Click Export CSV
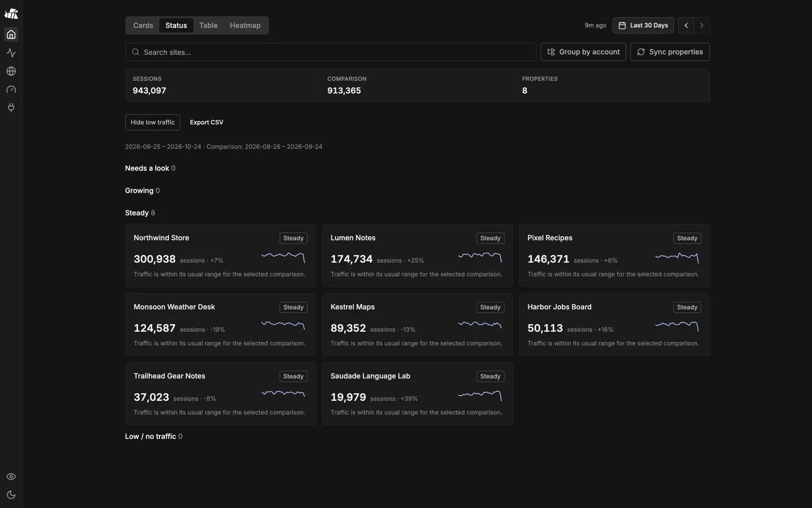Viewport: 812px width, 508px height. point(207,122)
